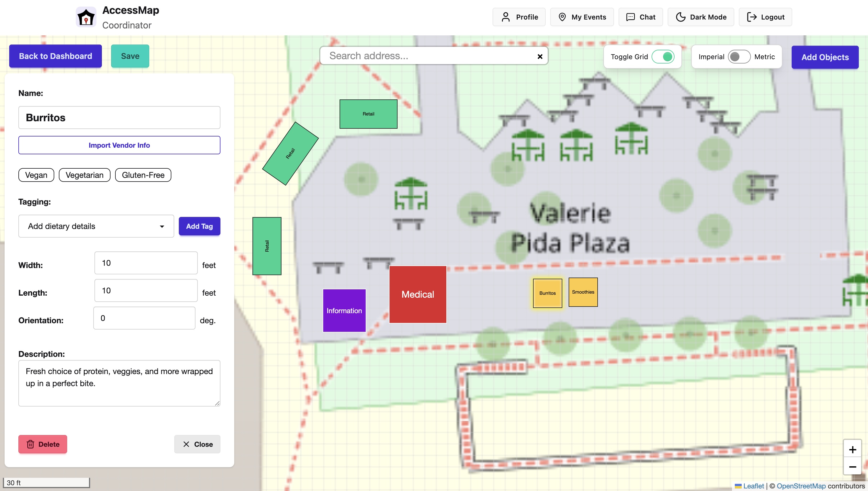Zoom in the map with plus button
The height and width of the screenshot is (491, 868).
852,449
